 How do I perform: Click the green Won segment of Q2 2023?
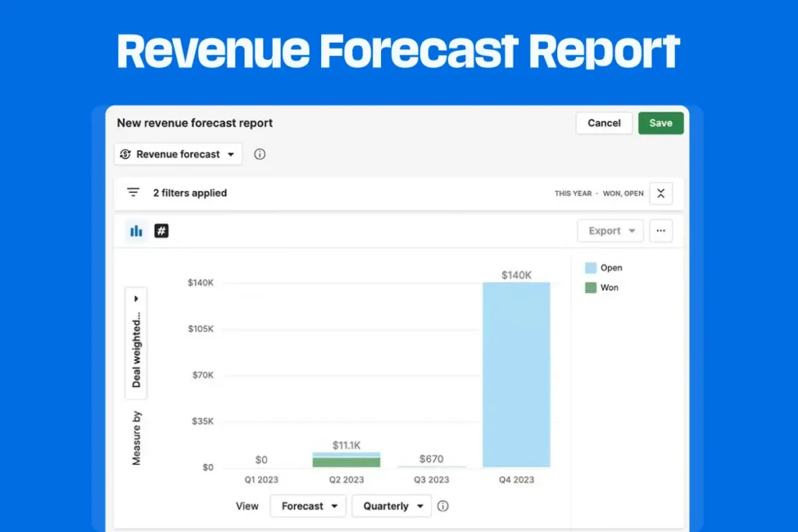tap(346, 462)
